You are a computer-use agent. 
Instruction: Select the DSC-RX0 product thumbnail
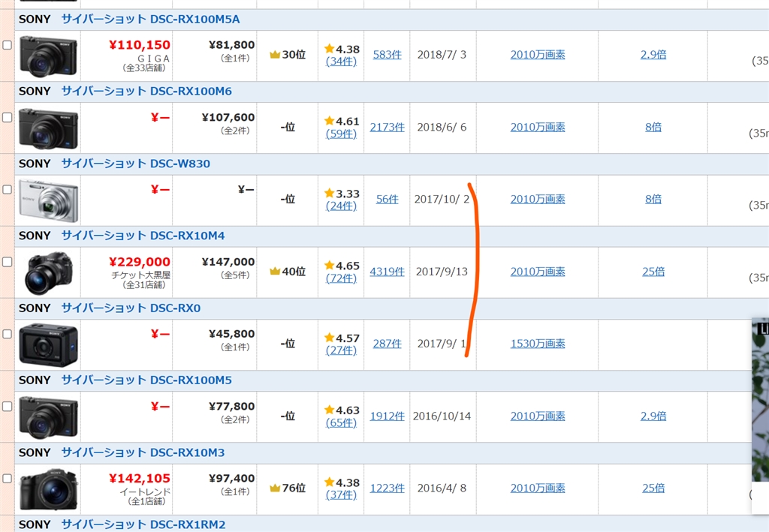48,345
